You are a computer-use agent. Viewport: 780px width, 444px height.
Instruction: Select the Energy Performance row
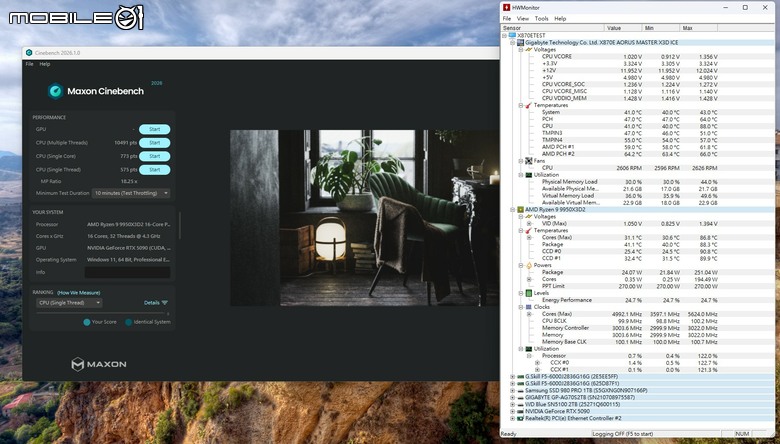pyautogui.click(x=629, y=300)
